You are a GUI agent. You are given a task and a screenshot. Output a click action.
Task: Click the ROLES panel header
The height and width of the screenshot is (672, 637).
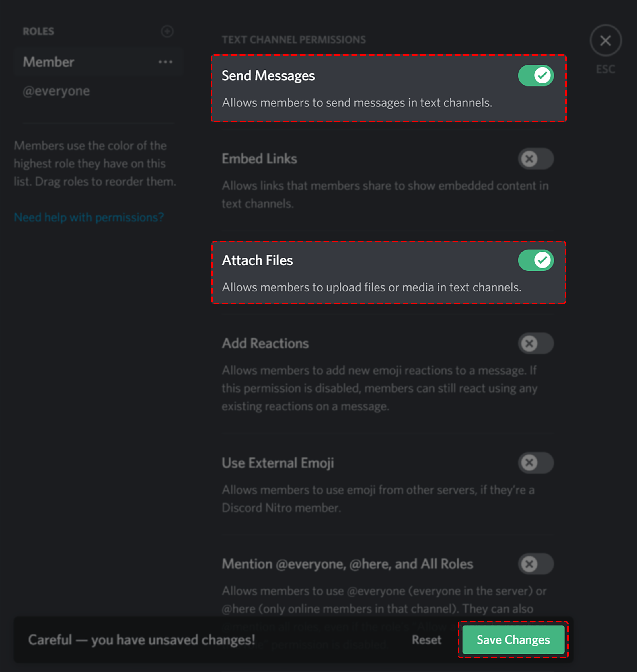pyautogui.click(x=38, y=31)
